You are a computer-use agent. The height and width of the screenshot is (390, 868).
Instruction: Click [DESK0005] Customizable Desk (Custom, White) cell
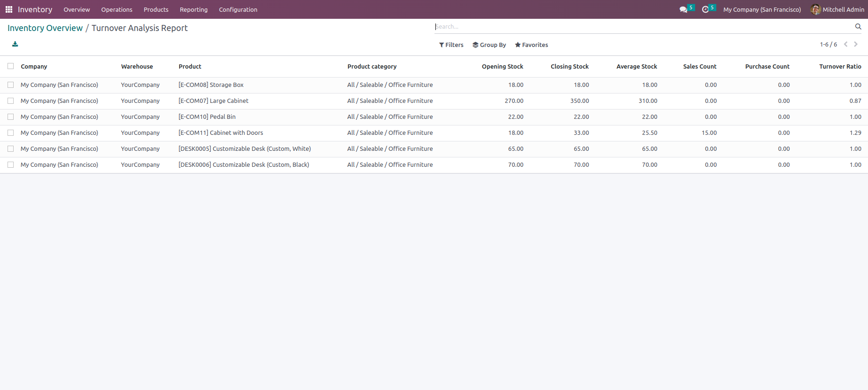[245, 149]
